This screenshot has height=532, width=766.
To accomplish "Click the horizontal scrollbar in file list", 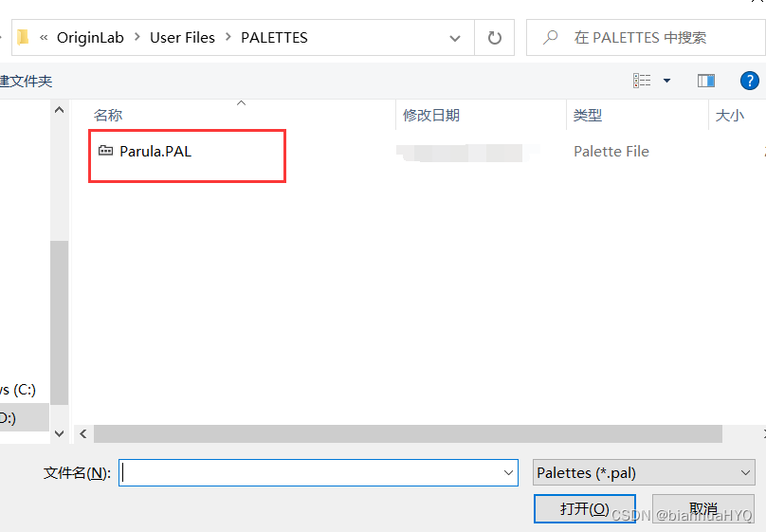I will click(408, 433).
